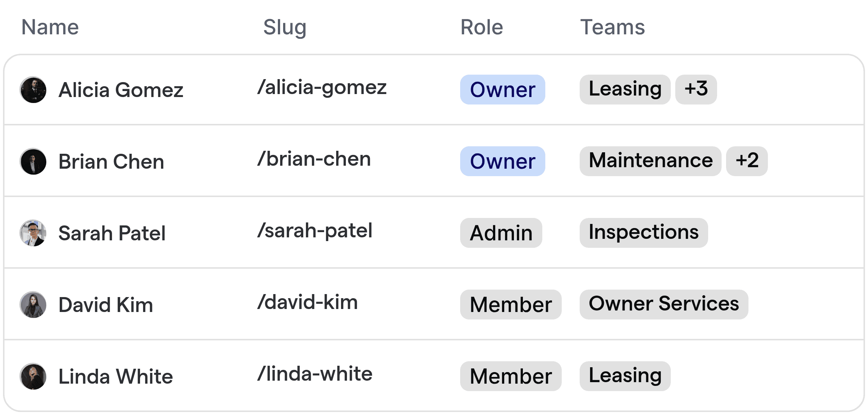Select the Admin badge for Sarah Patel
868x415 pixels.
[x=501, y=233]
